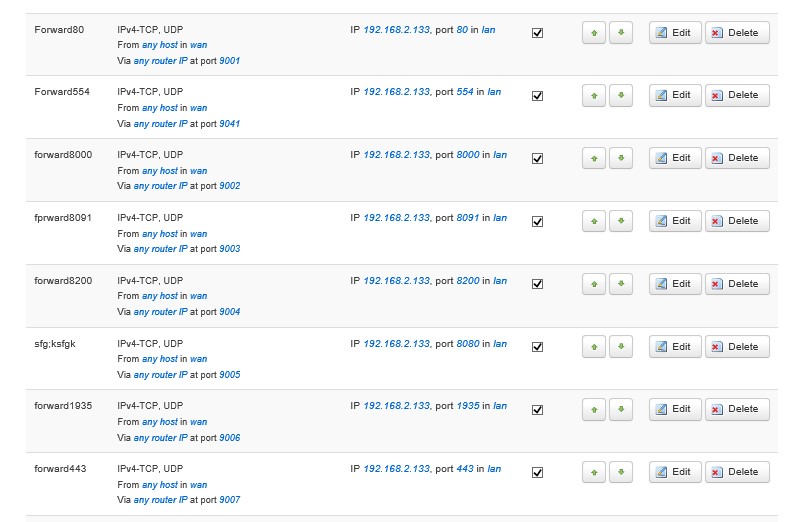Move the fprward8091 rule down

tap(621, 221)
